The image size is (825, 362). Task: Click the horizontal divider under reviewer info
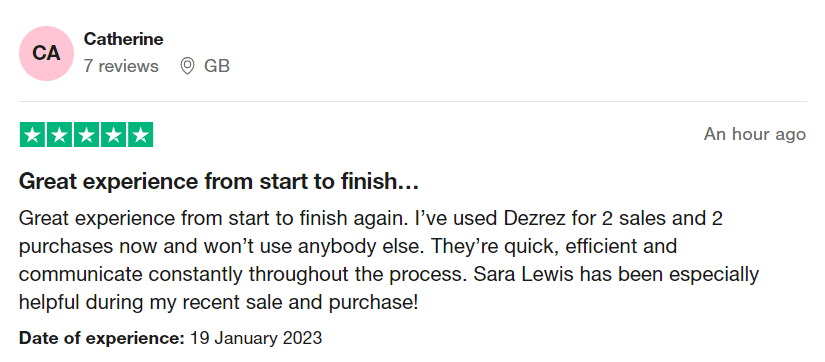(x=412, y=101)
